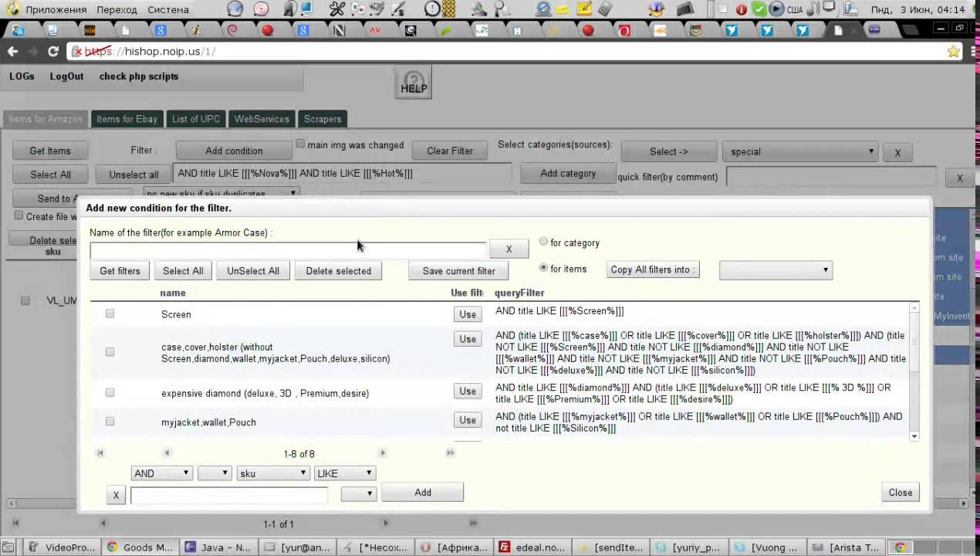Go to previous page beside 1-1 of 1
Image resolution: width=980 pixels, height=556 pixels.
(103, 524)
